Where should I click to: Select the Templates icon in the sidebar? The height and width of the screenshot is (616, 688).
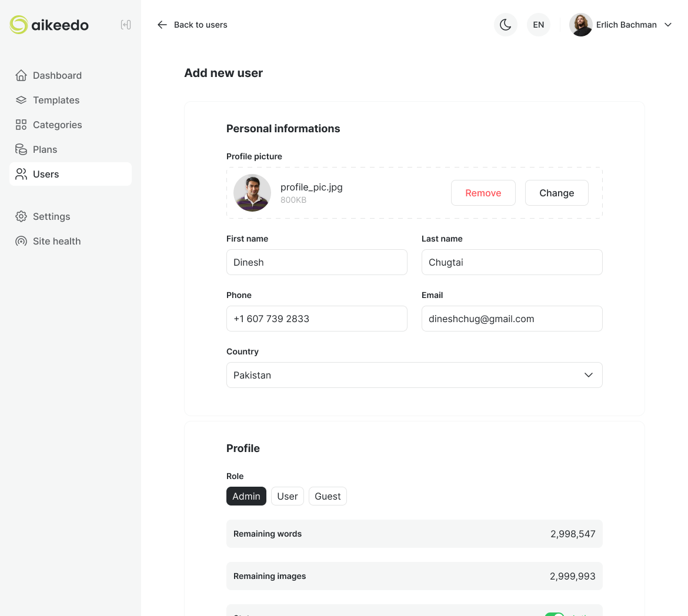21,100
